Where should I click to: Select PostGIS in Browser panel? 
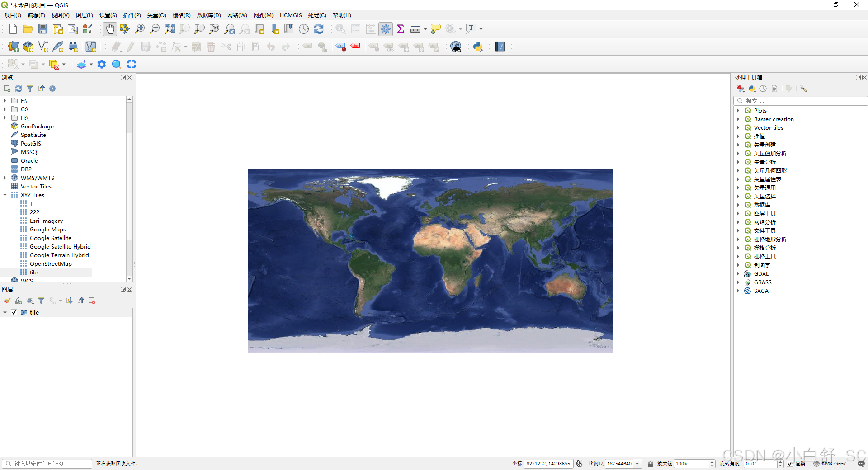tap(31, 144)
